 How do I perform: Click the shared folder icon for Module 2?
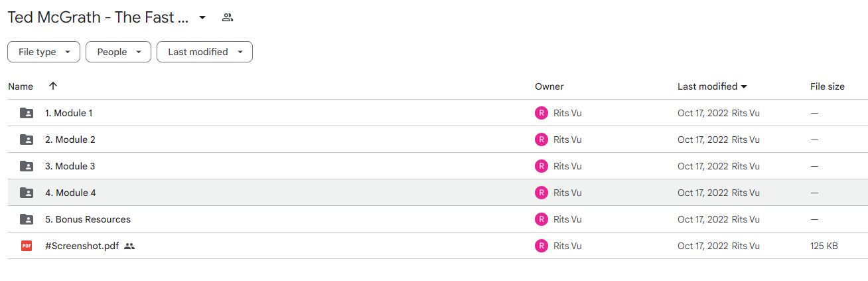click(27, 140)
